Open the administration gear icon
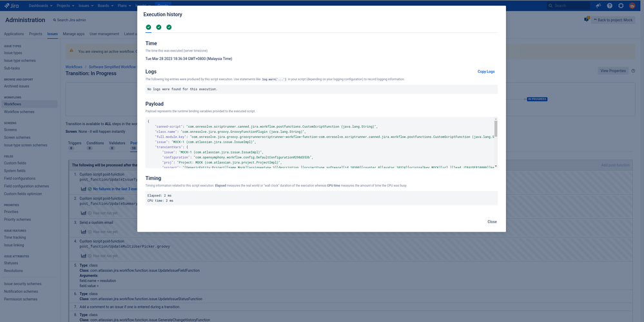This screenshot has width=644, height=322. pyautogui.click(x=621, y=6)
